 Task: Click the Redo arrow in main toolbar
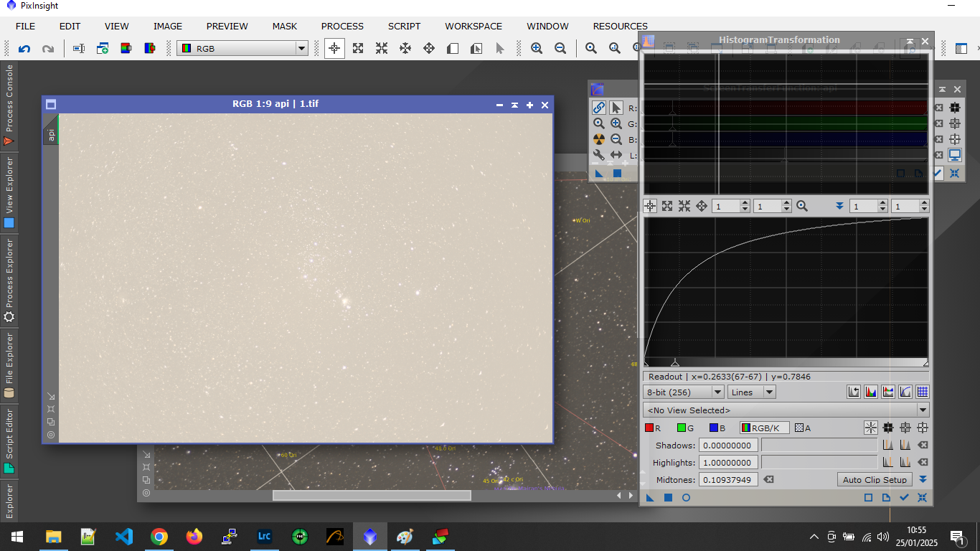pos(48,49)
